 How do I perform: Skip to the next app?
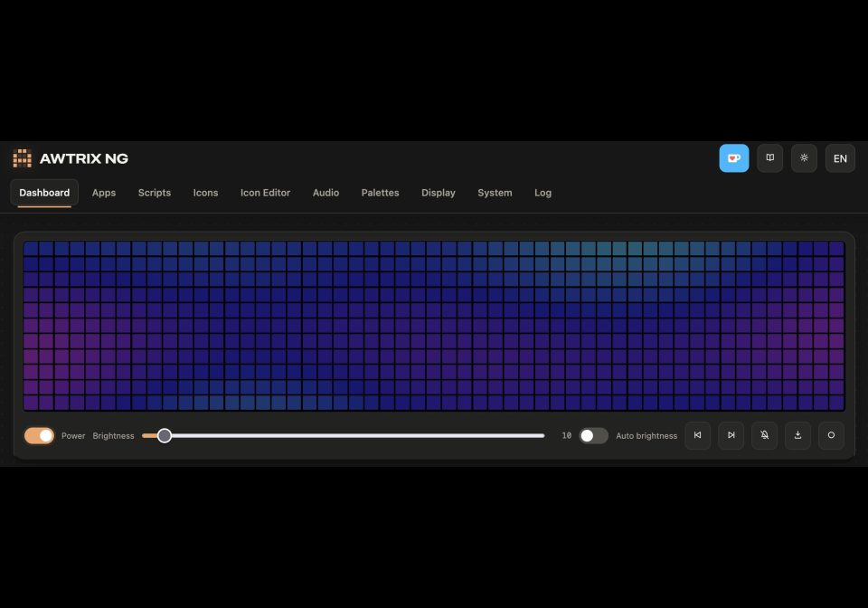tap(731, 435)
